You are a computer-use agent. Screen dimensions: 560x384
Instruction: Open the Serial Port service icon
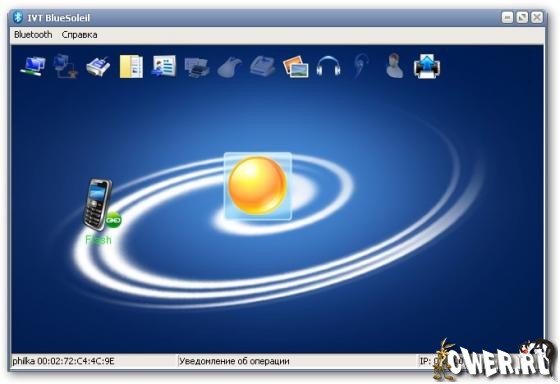pos(98,66)
